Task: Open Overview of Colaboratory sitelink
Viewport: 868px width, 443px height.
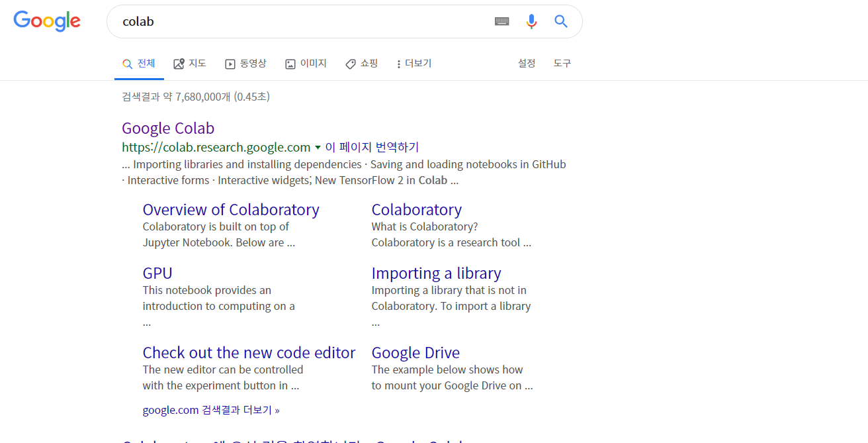Action: click(x=231, y=210)
